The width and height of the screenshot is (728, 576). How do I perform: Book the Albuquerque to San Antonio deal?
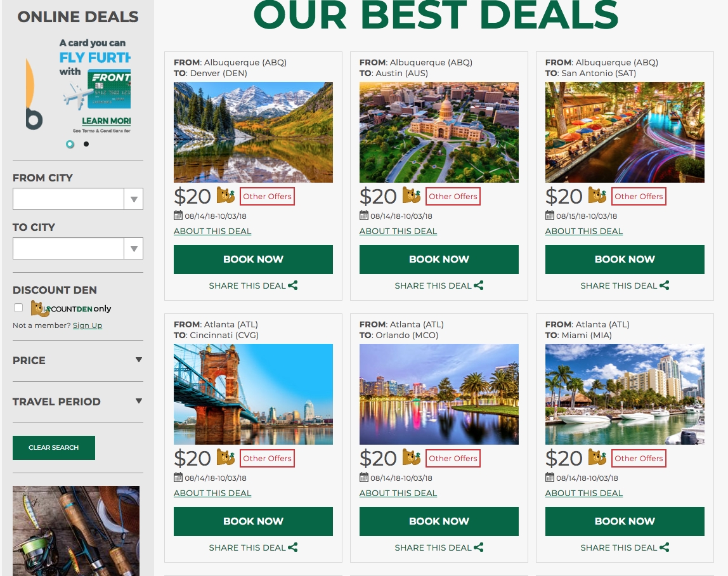(625, 259)
